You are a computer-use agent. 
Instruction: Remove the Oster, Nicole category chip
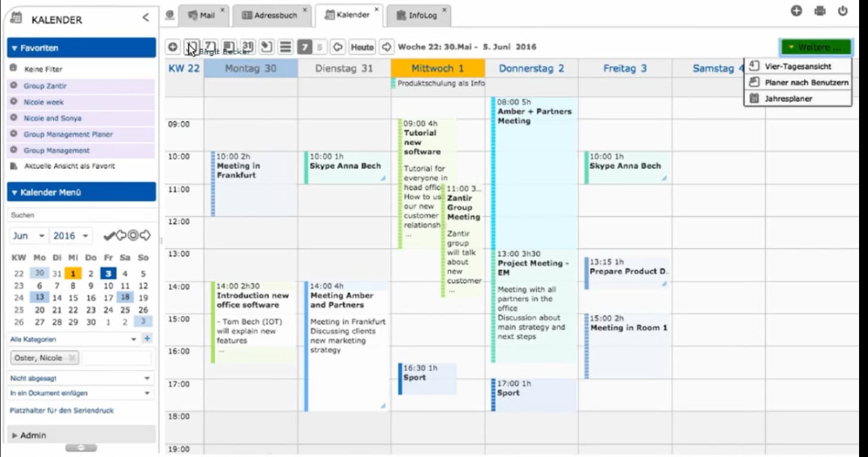(x=73, y=357)
